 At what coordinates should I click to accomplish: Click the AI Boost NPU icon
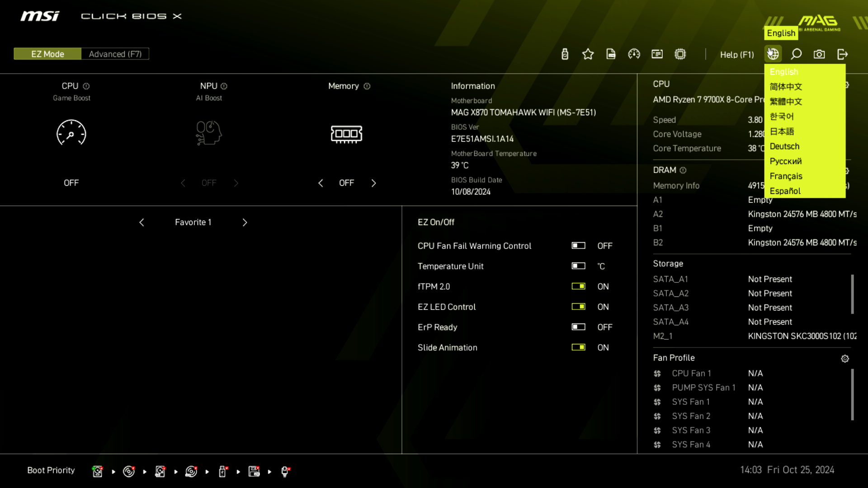208,133
